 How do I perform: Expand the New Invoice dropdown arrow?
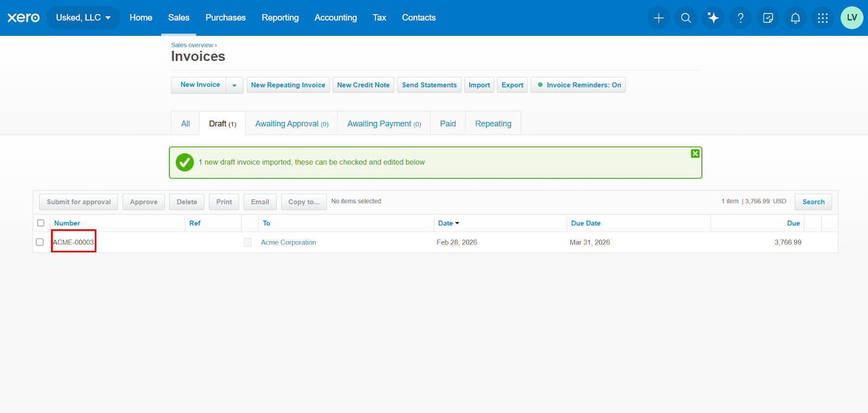tap(234, 85)
